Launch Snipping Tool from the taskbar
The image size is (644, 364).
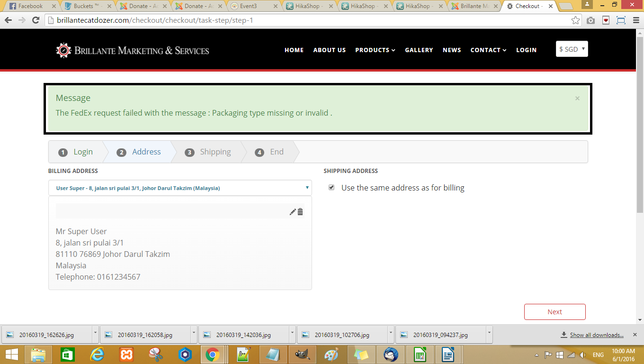click(155, 355)
